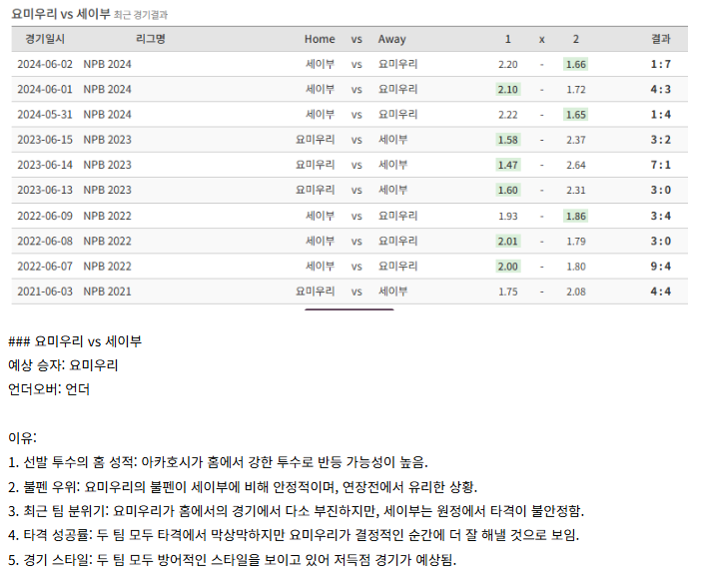Click the Home column header
The width and height of the screenshot is (701, 588).
point(320,39)
